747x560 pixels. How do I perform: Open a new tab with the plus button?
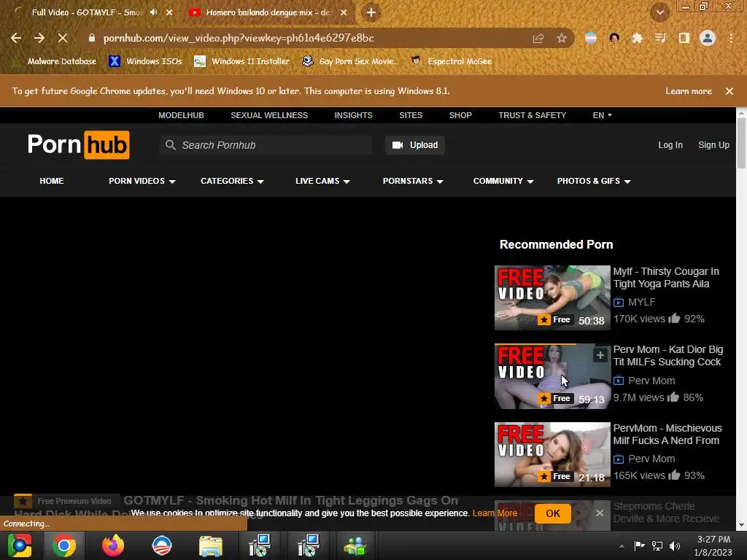click(x=371, y=12)
